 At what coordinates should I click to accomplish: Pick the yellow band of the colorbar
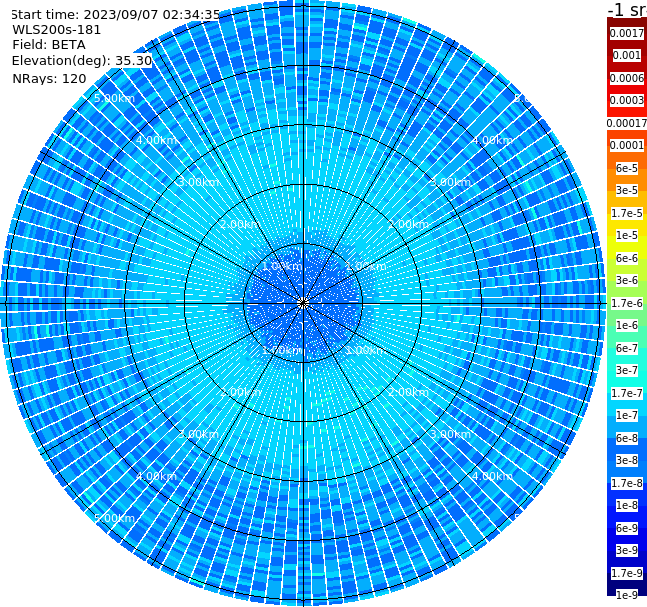[x=627, y=246]
